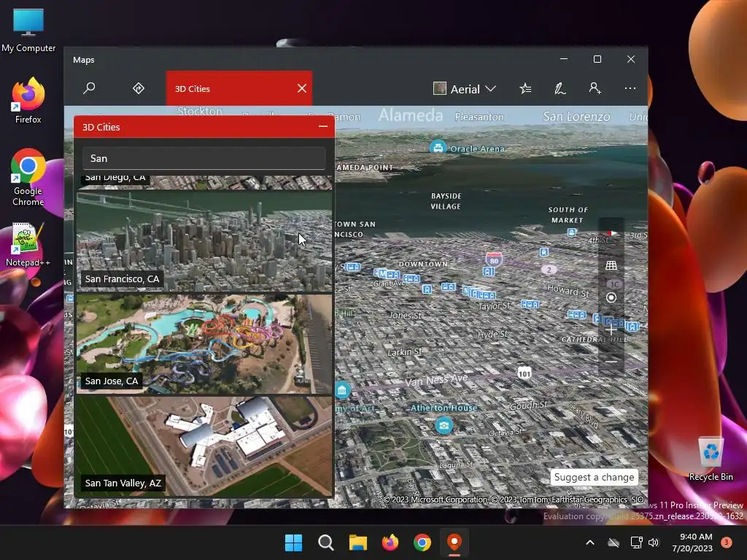Open the volume tray icon

coord(654,542)
